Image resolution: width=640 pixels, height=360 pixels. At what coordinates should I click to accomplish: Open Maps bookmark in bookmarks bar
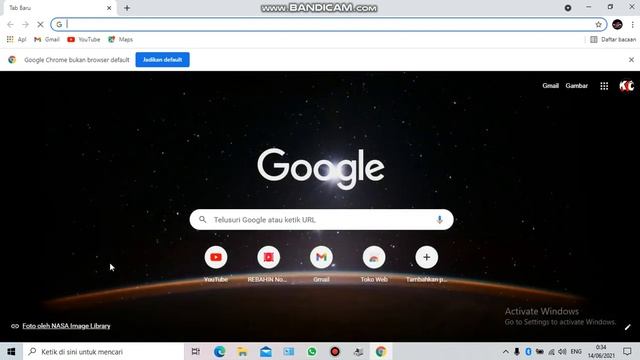coord(120,39)
